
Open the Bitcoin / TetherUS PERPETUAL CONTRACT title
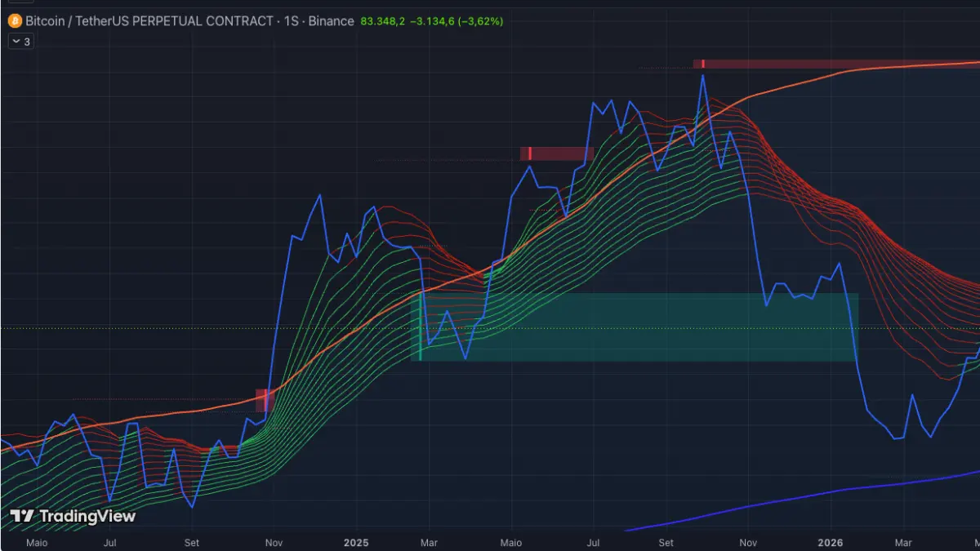tap(150, 21)
